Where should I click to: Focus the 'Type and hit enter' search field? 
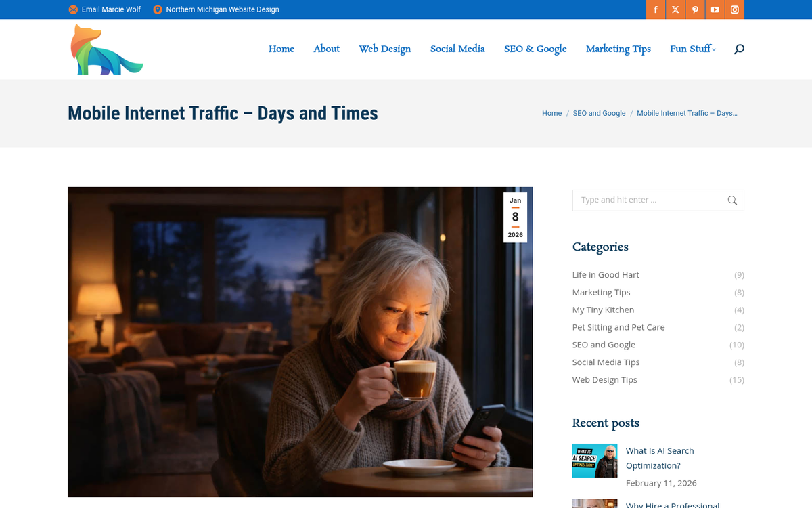click(648, 200)
